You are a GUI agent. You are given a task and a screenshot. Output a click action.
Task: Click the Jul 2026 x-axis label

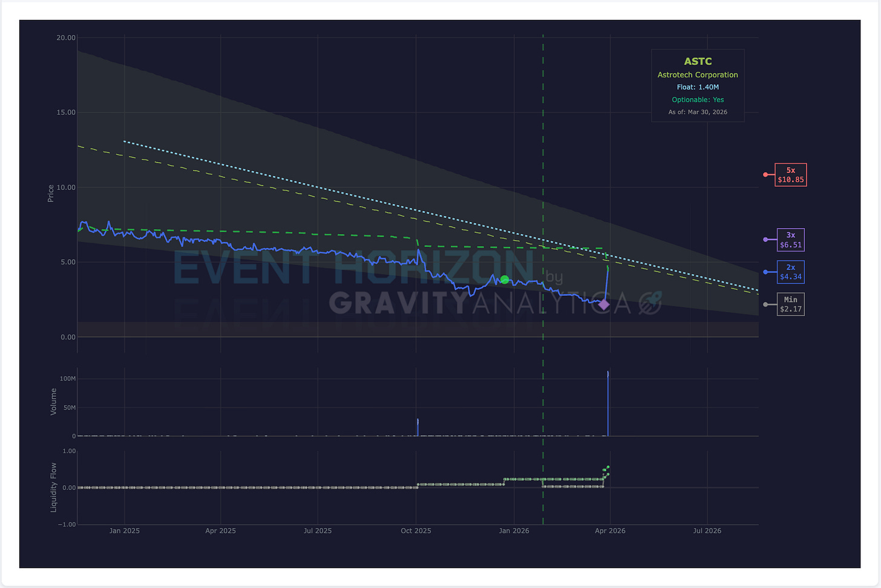[707, 531]
